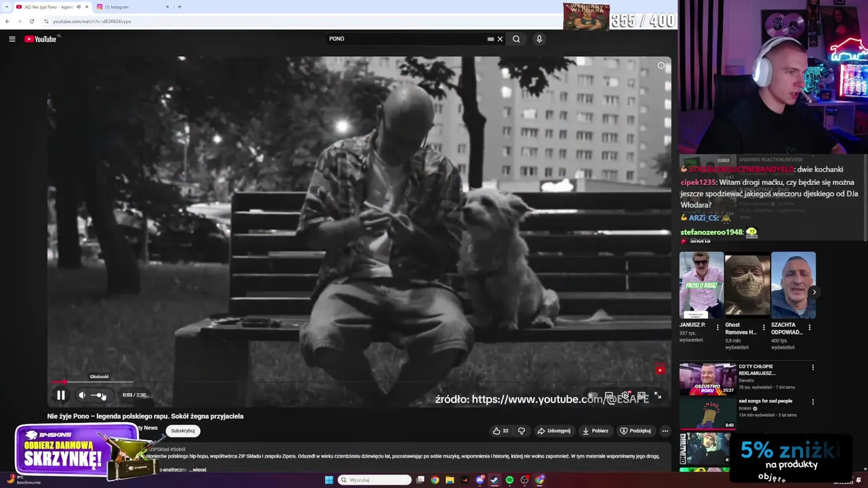Open the player settings gear

pos(625,395)
